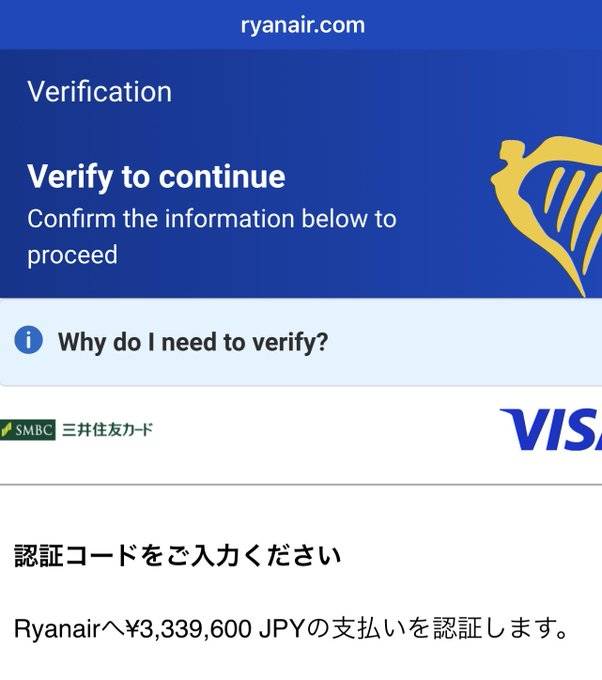602x680 pixels.
Task: Expand Why do I need to verify
Action: tap(193, 342)
